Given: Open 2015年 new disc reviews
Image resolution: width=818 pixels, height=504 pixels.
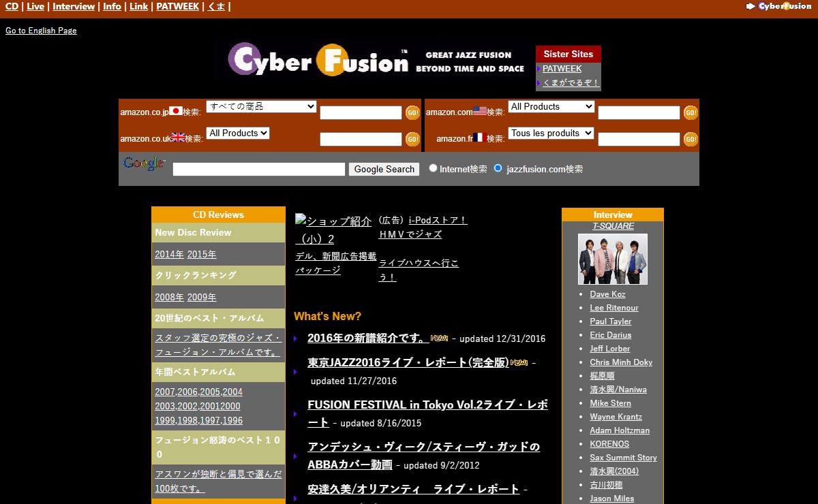Looking at the screenshot, I should click(x=202, y=254).
